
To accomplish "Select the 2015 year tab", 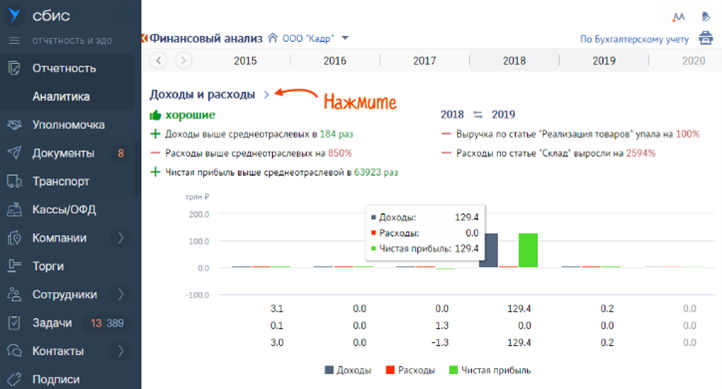I will 245,61.
